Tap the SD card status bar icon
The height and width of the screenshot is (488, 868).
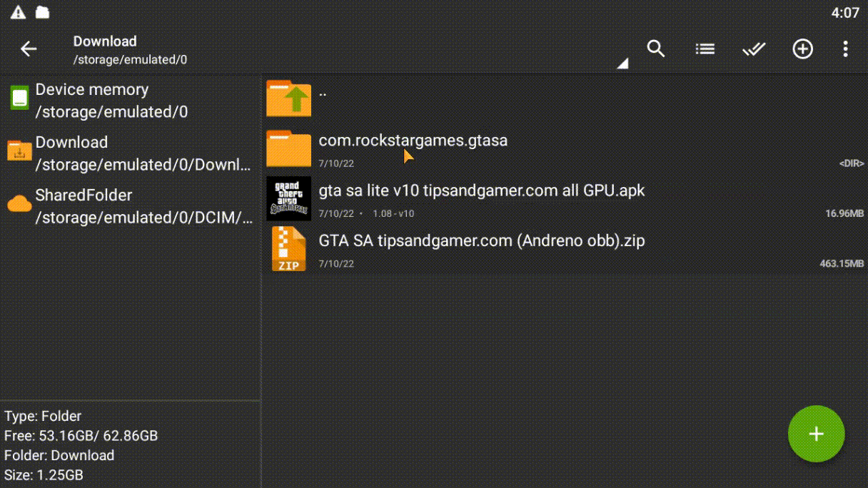coord(42,12)
